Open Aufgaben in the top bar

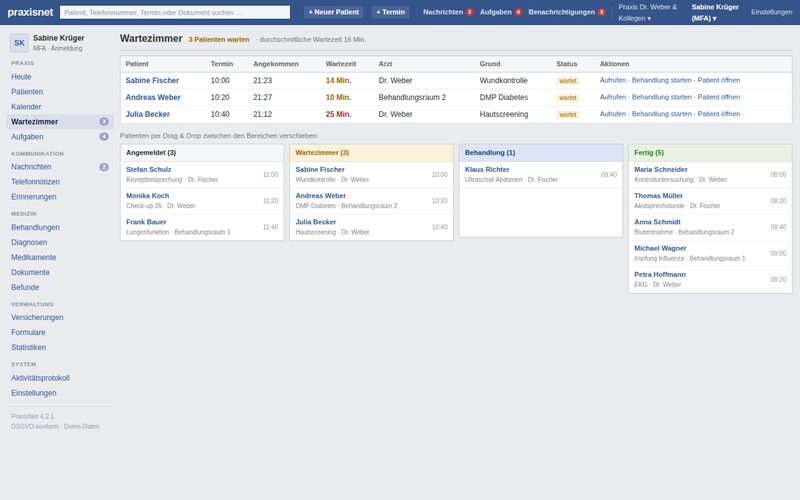point(501,12)
